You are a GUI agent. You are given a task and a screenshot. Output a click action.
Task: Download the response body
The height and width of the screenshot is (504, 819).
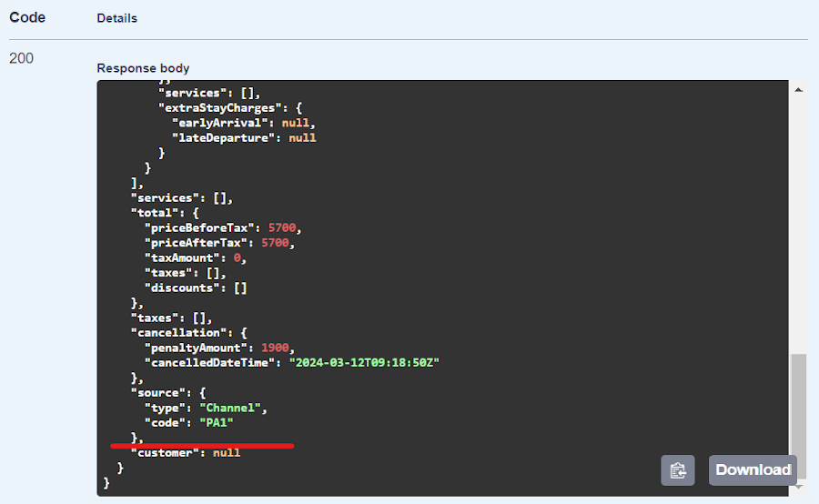pos(753,470)
